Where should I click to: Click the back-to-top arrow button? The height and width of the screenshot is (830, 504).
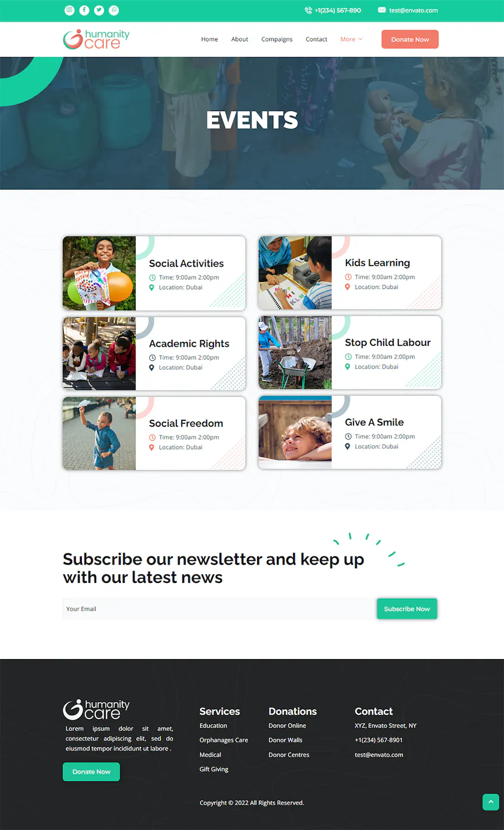491,802
